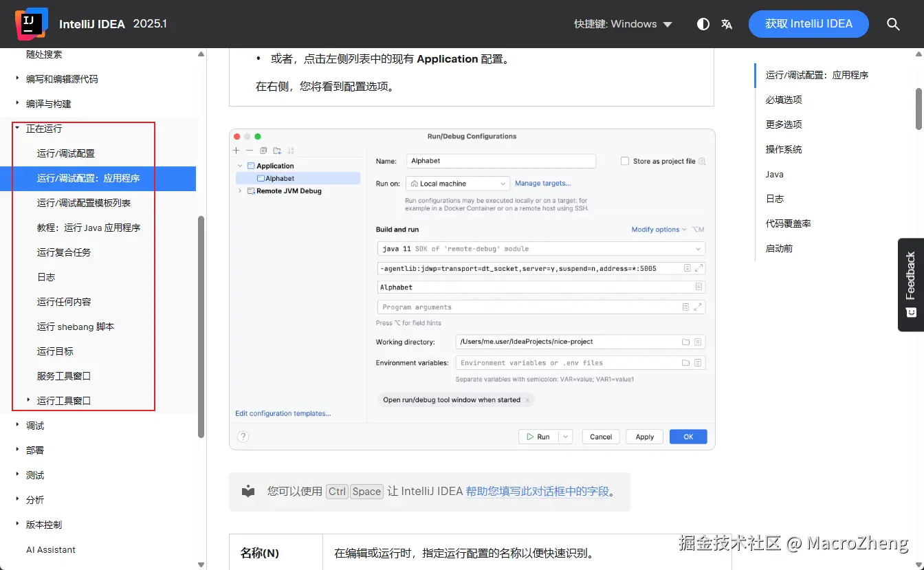Expand the 测试 section
This screenshot has height=570, width=924.
point(17,474)
